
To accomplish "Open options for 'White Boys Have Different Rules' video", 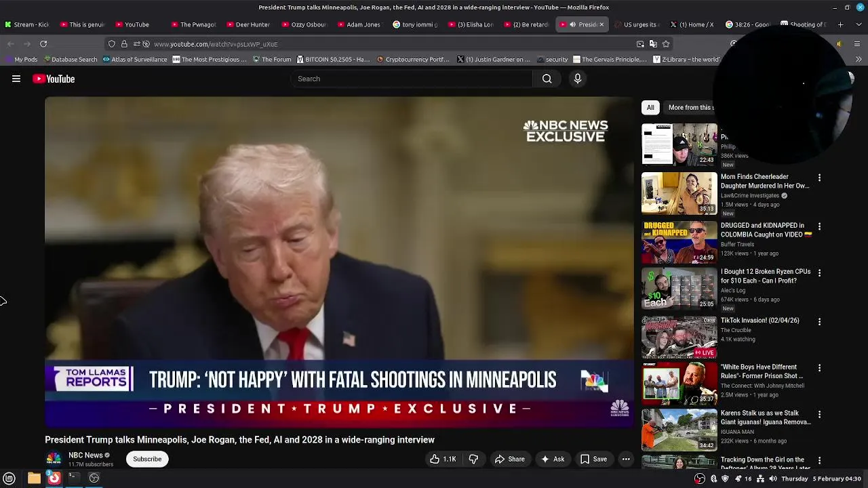I will coord(819,368).
